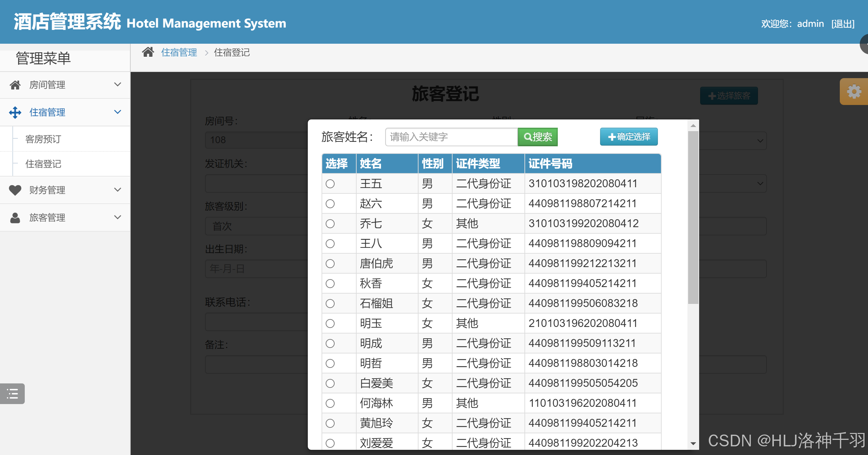Expand the 旅客管理 menu chevron

click(118, 218)
